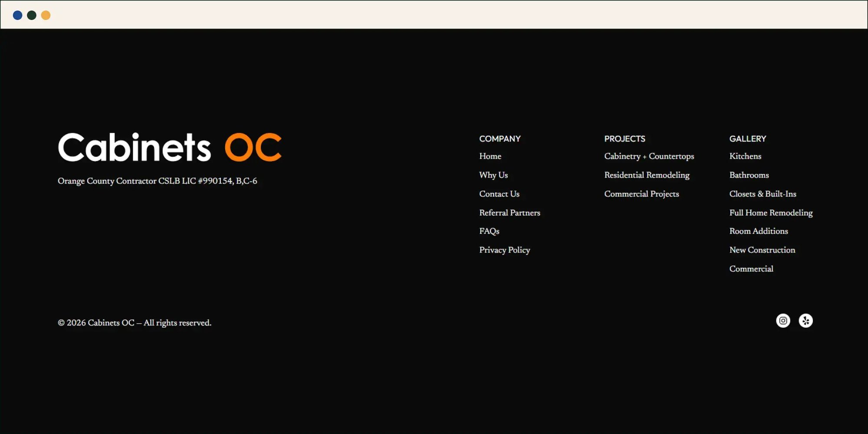868x434 pixels.
Task: Open the Privacy Policy link
Action: 504,250
